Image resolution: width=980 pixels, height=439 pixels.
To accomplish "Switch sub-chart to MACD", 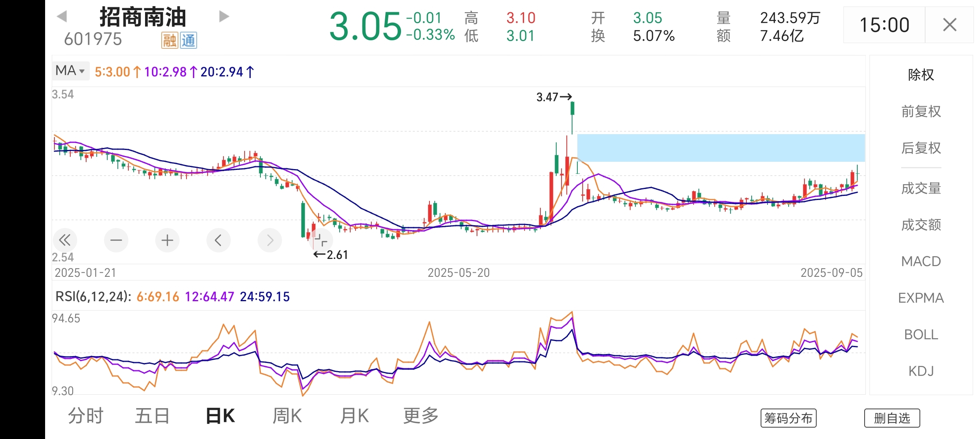I will click(x=921, y=261).
